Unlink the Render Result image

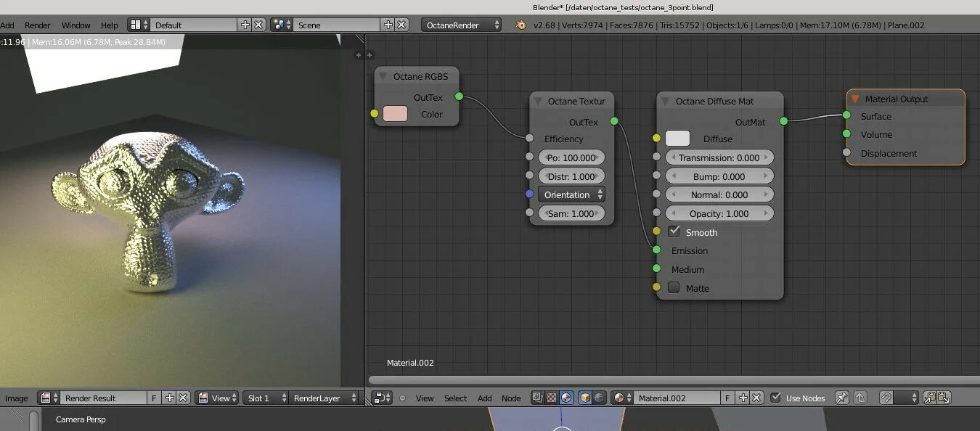point(184,398)
